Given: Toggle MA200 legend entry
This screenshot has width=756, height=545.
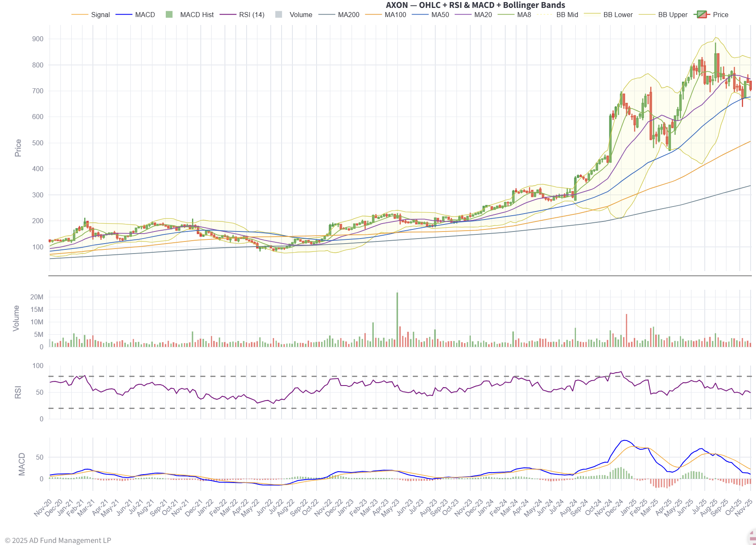Looking at the screenshot, I should [339, 15].
